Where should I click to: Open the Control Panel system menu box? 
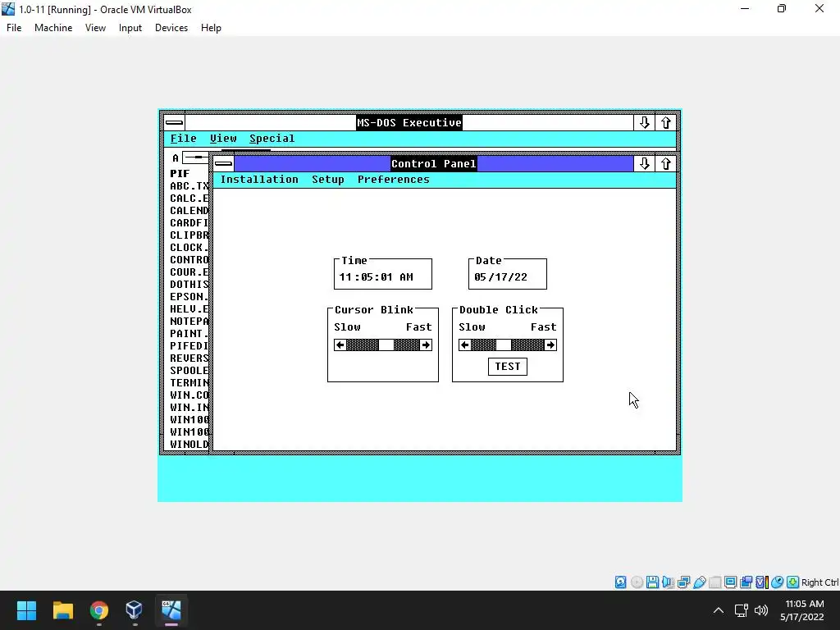[x=223, y=163]
